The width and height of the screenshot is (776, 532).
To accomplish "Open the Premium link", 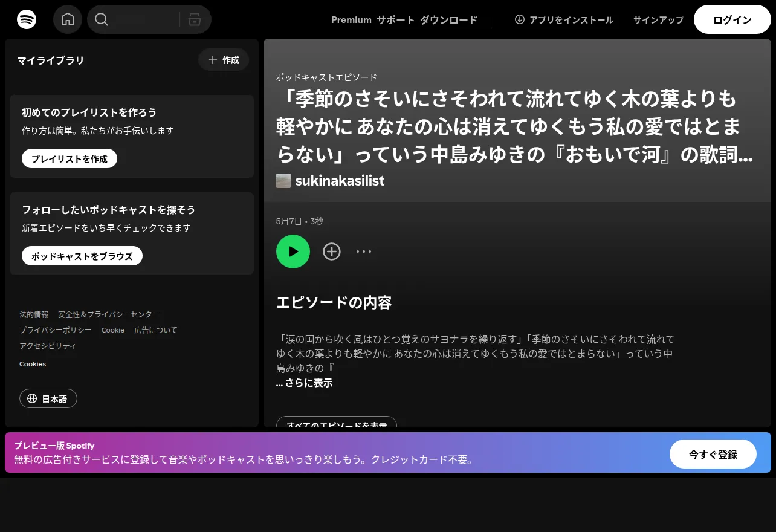I will pos(351,20).
